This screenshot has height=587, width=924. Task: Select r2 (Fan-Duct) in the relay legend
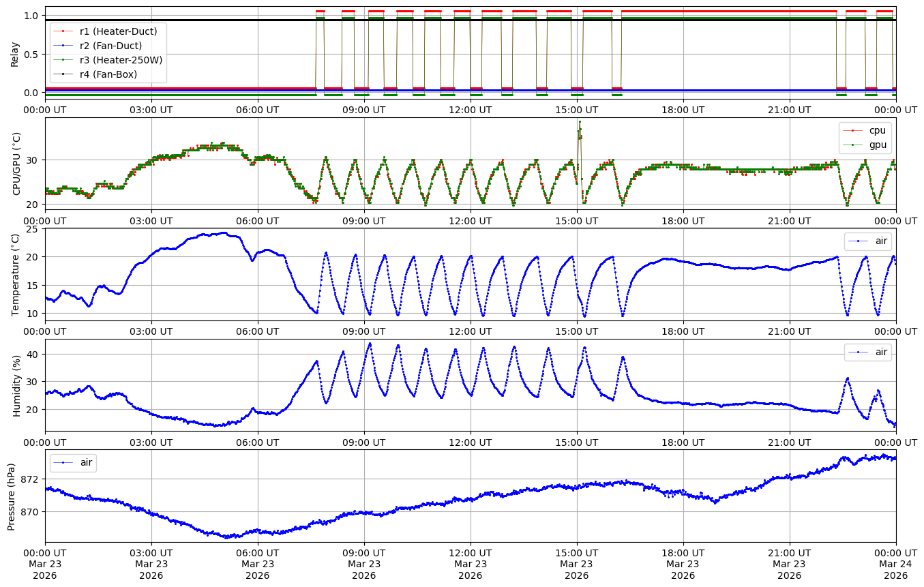110,46
